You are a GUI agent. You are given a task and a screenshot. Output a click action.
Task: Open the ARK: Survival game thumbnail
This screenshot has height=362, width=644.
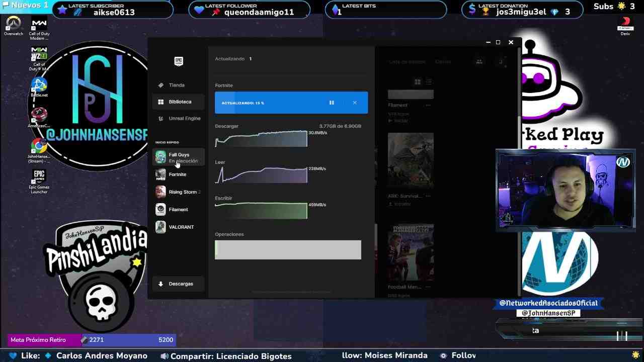click(410, 160)
